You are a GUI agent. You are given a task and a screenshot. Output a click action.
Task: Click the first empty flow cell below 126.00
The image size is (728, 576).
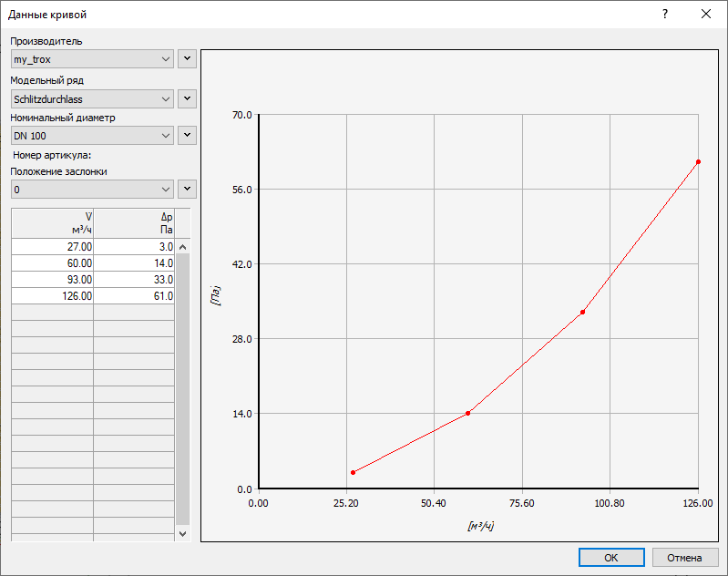[x=53, y=313]
